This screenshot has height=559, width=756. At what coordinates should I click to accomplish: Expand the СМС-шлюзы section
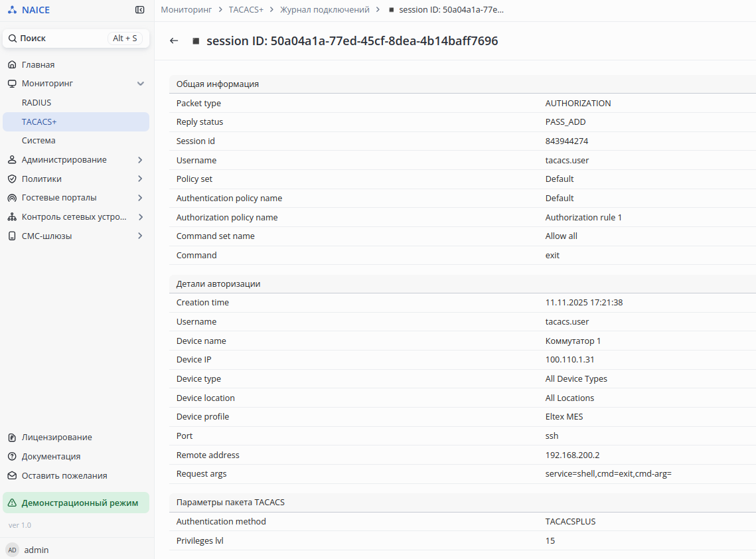pyautogui.click(x=140, y=236)
